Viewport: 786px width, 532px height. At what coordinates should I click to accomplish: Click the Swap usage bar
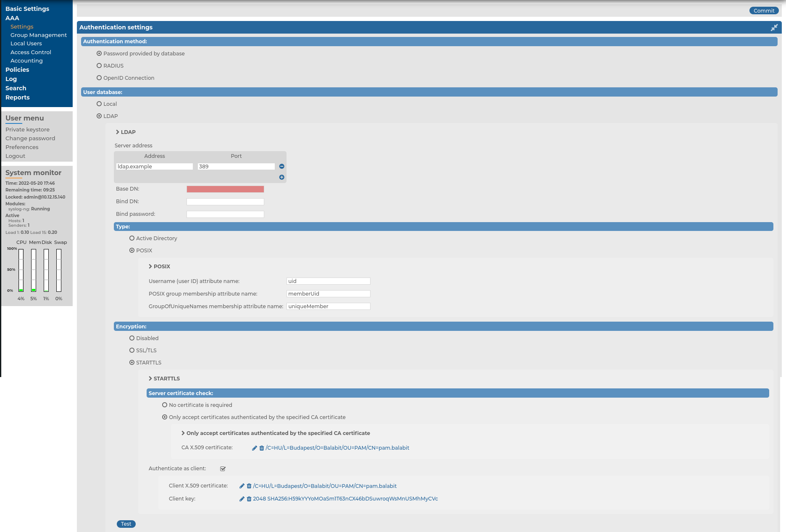point(59,270)
